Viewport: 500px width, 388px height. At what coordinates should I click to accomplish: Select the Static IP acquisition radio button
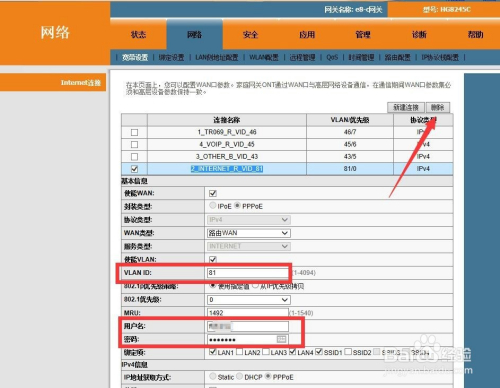(212, 376)
